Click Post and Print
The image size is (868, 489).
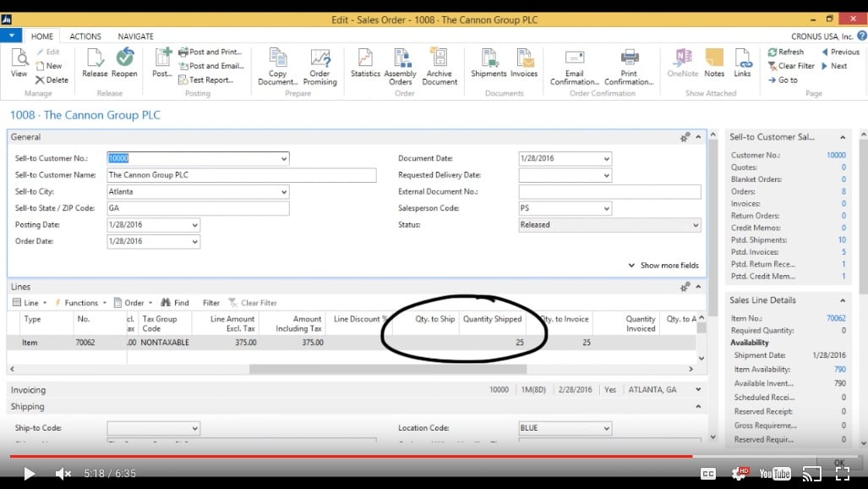210,52
